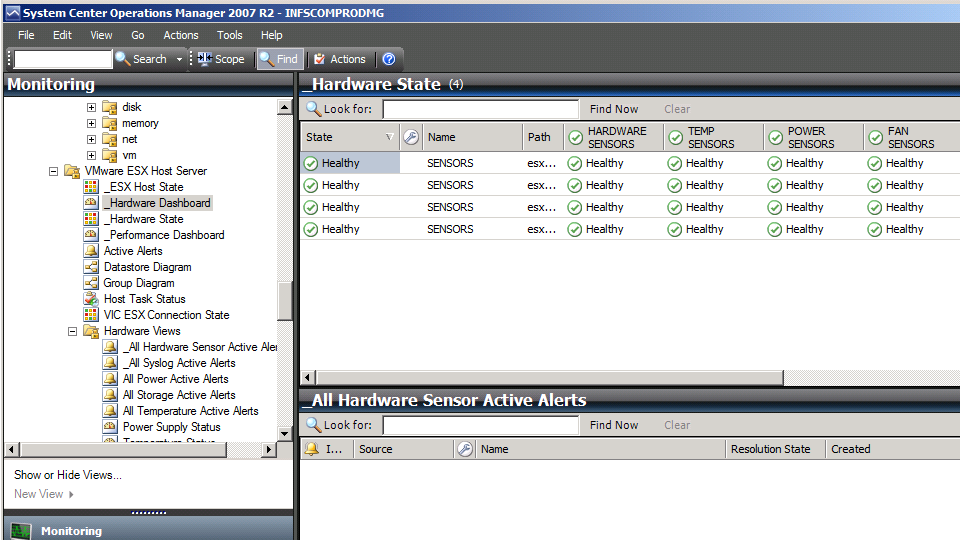Select _All Hardware Sensor Active Alerts view
The width and height of the screenshot is (960, 540).
point(200,347)
